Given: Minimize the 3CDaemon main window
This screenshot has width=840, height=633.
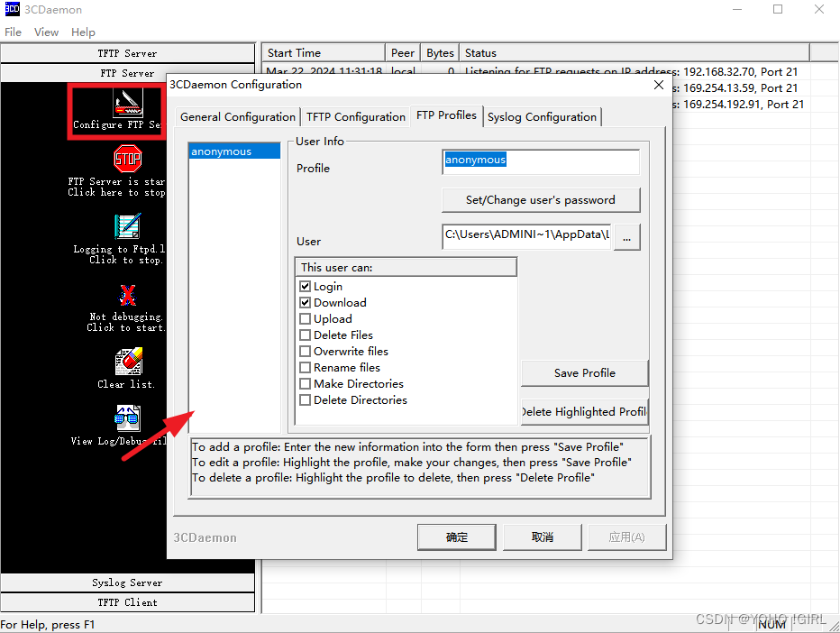Looking at the screenshot, I should pyautogui.click(x=737, y=10).
